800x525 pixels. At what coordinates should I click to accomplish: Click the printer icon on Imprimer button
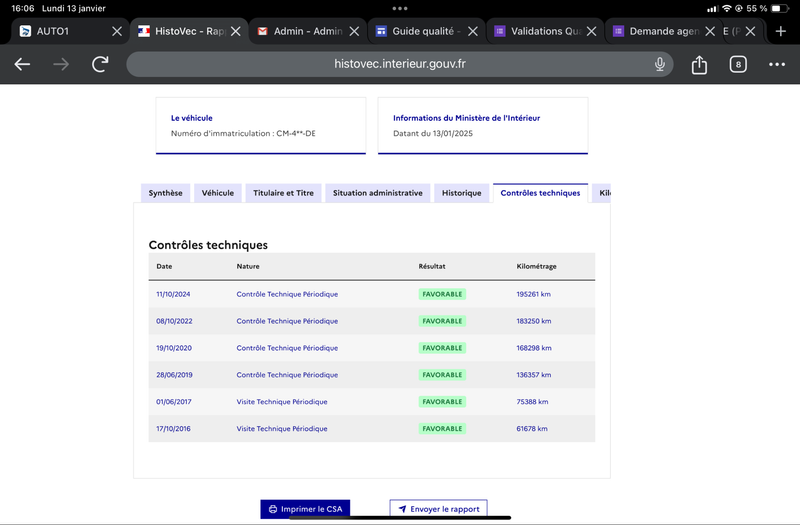(273, 509)
